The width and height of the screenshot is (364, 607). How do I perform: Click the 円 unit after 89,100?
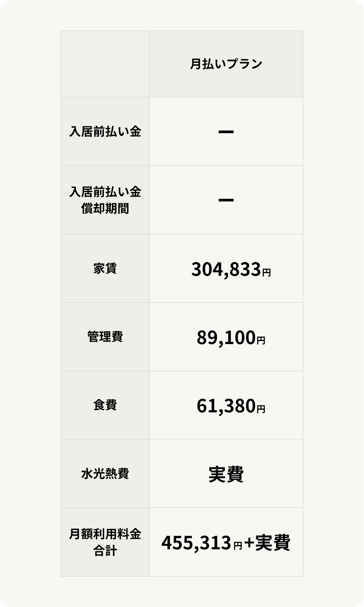tap(261, 341)
